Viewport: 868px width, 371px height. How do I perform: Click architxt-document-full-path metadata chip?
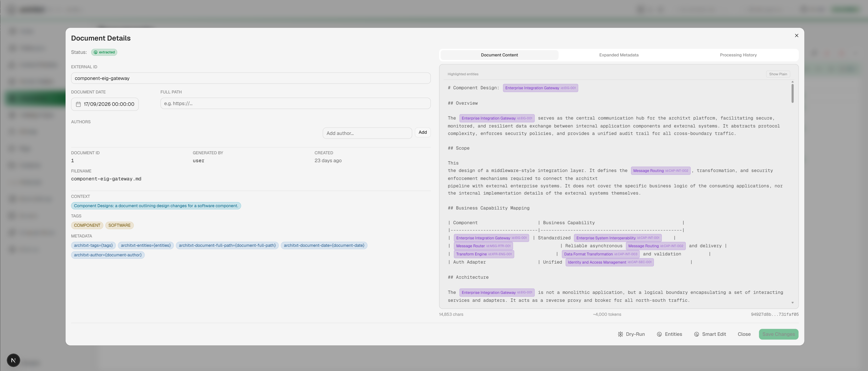[227, 246]
